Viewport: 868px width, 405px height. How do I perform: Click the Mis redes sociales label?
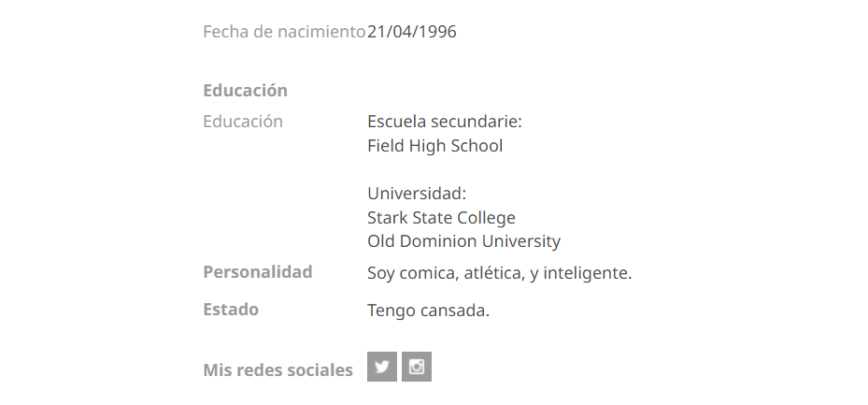(277, 370)
